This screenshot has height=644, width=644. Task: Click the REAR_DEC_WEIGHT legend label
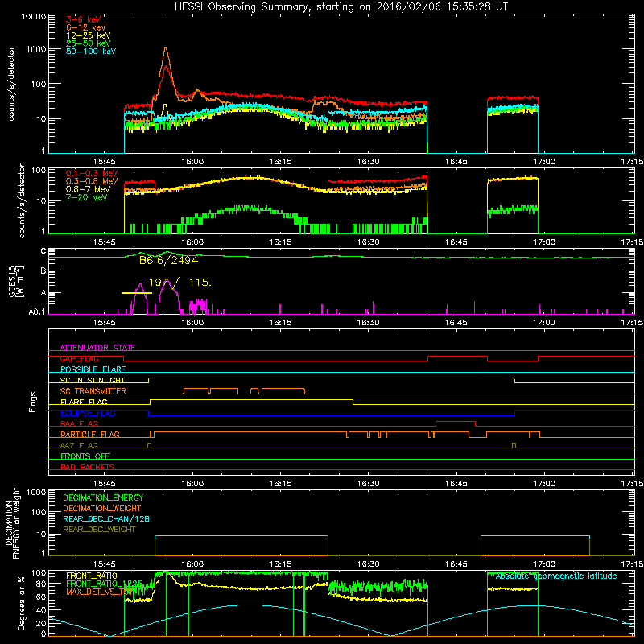99,530
